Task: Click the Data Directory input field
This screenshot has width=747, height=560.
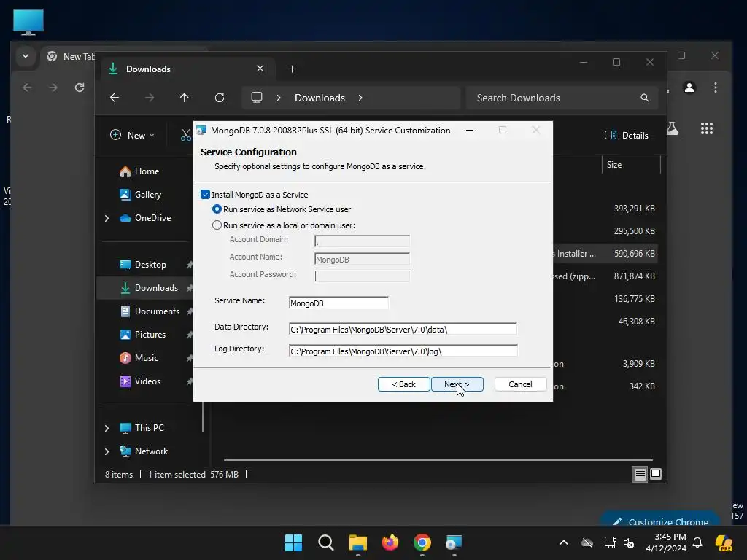Action: [x=403, y=329]
